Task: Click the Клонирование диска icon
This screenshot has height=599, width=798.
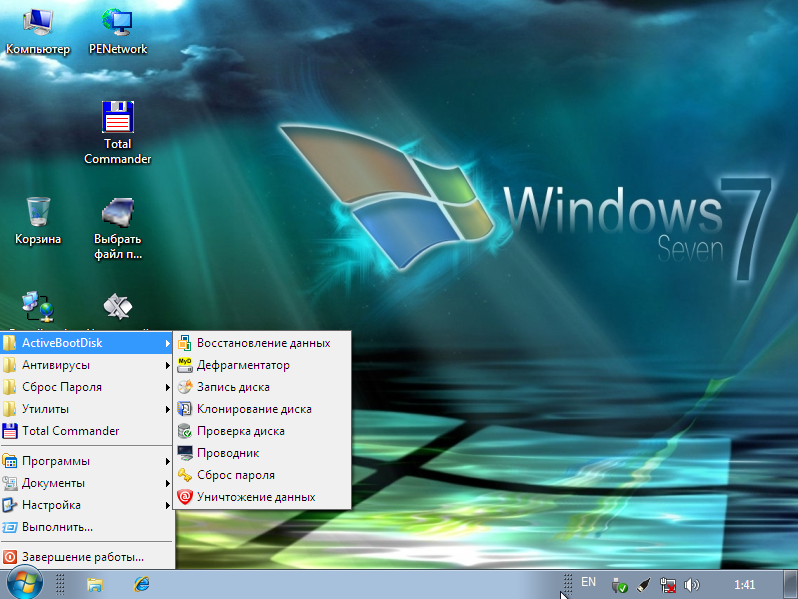Action: 184,409
